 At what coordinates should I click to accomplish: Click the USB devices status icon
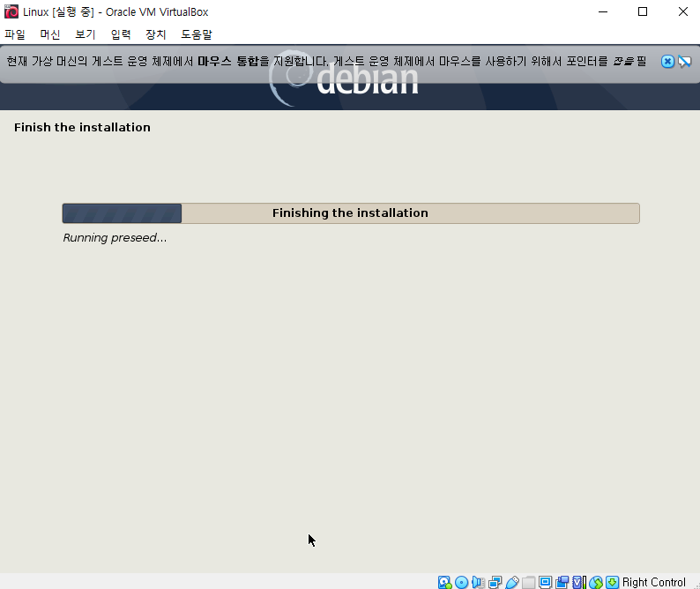coord(512,582)
